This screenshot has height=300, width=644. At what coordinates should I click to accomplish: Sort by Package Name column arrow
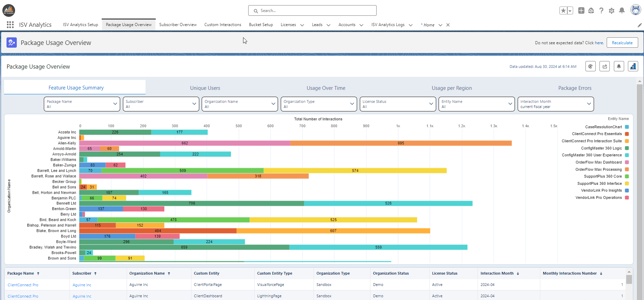pyautogui.click(x=38, y=274)
